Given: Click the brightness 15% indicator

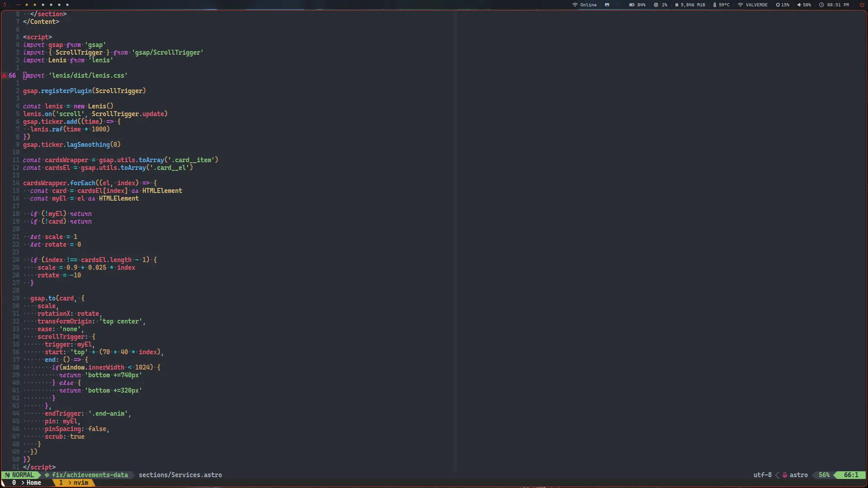Looking at the screenshot, I should coord(783,5).
